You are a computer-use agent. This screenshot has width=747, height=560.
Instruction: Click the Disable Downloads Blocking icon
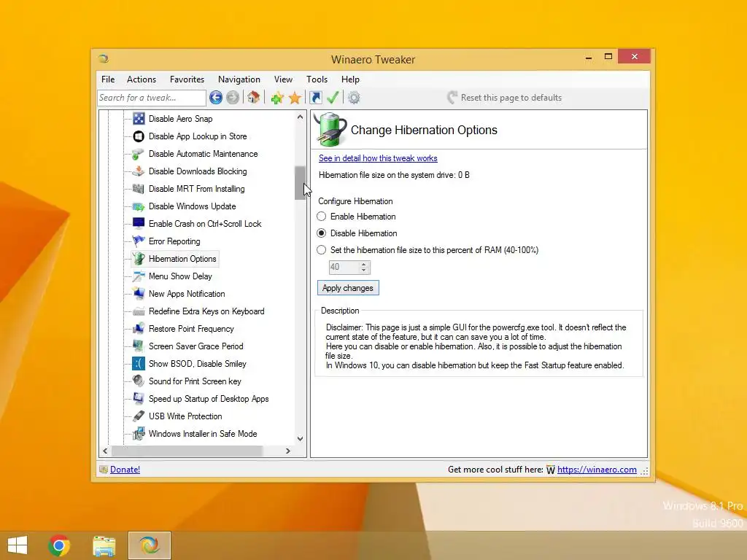tap(139, 171)
